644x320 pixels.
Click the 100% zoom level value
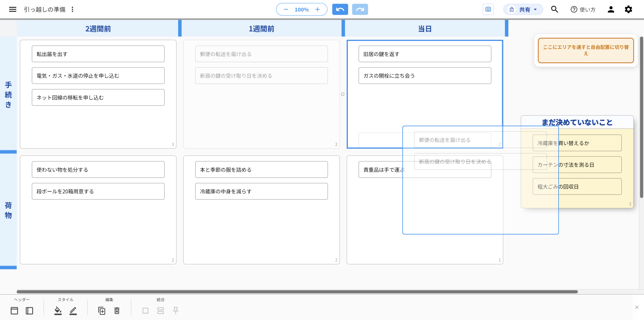(x=302, y=10)
